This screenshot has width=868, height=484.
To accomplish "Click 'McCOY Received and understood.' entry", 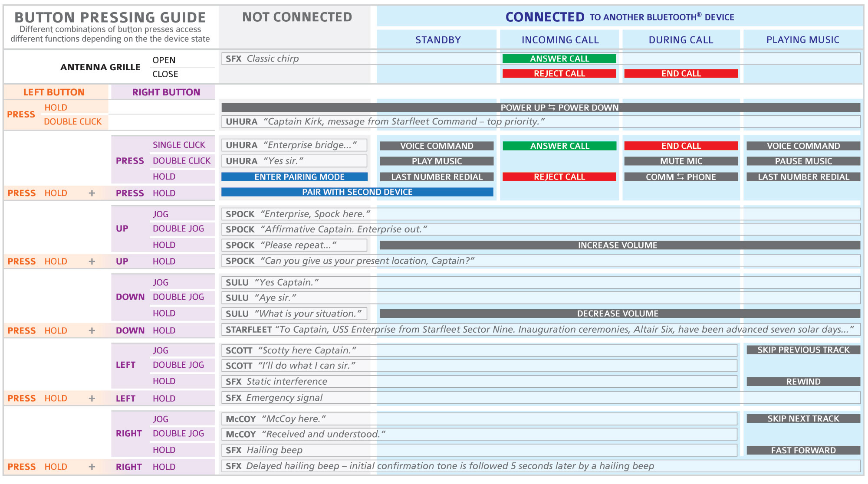I will (x=479, y=434).
